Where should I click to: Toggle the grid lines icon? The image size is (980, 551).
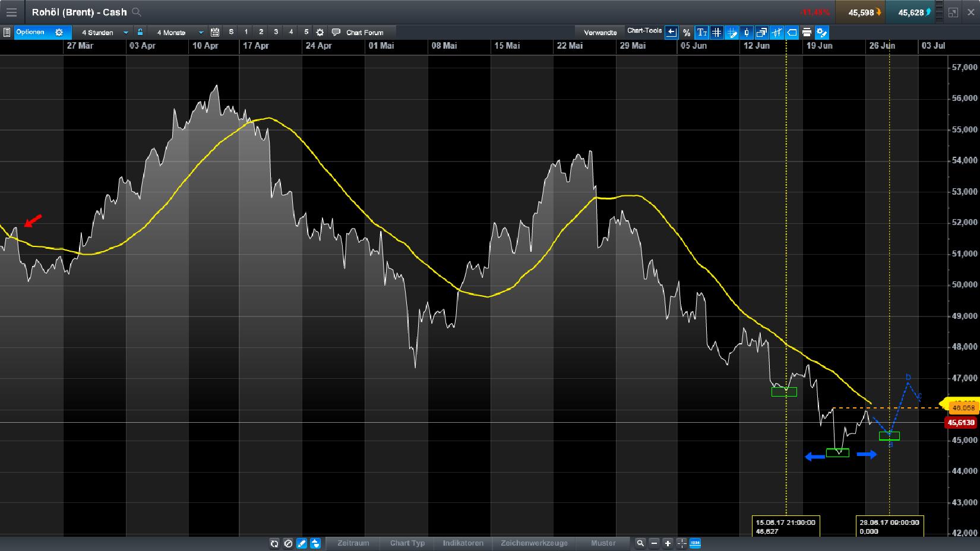coord(716,33)
